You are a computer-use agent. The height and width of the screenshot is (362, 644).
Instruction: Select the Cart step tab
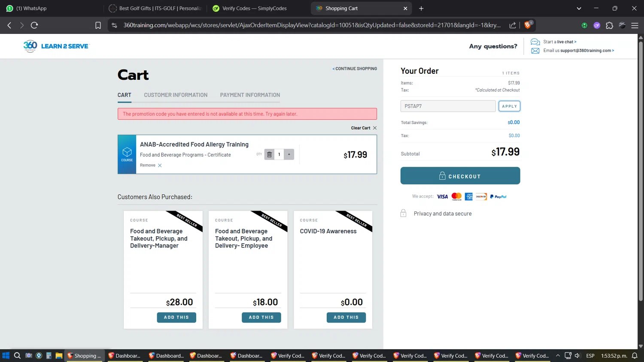(x=125, y=95)
